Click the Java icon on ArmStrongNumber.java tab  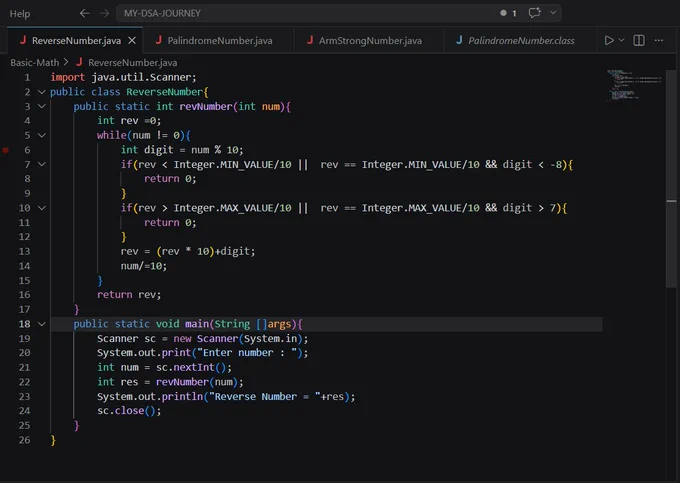click(310, 40)
